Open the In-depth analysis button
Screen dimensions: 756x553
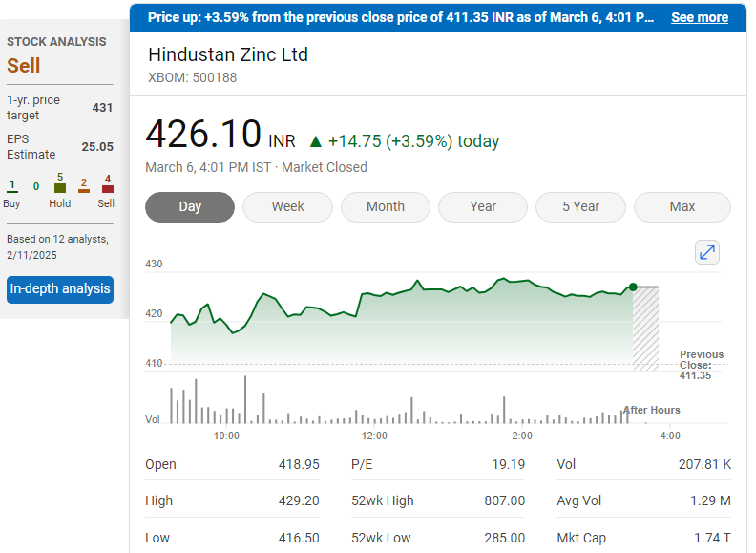(x=60, y=288)
